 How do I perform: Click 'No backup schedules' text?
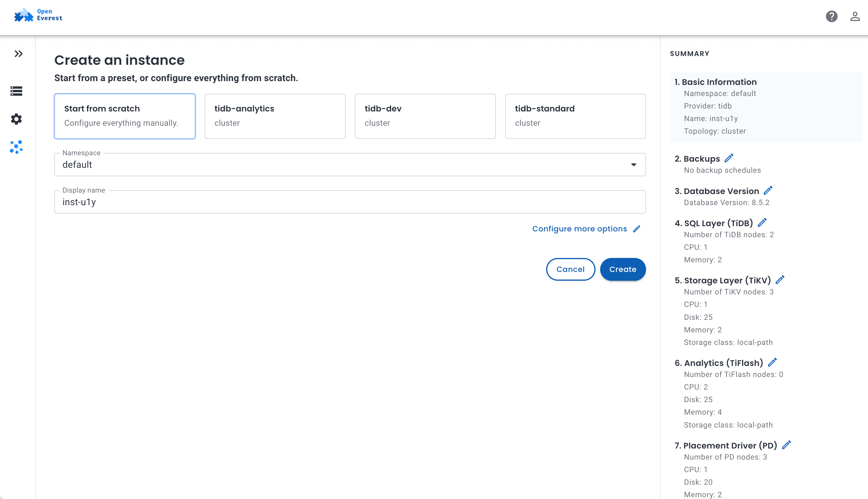tap(722, 170)
